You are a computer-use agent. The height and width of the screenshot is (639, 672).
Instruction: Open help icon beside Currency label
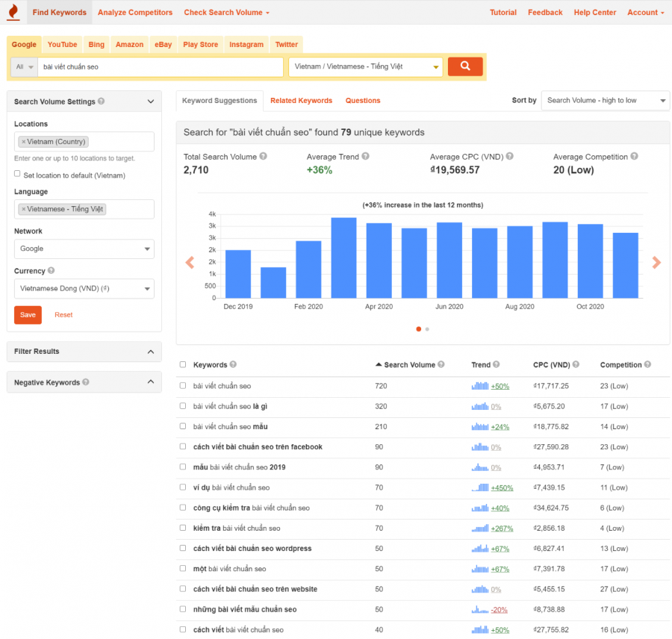(51, 270)
